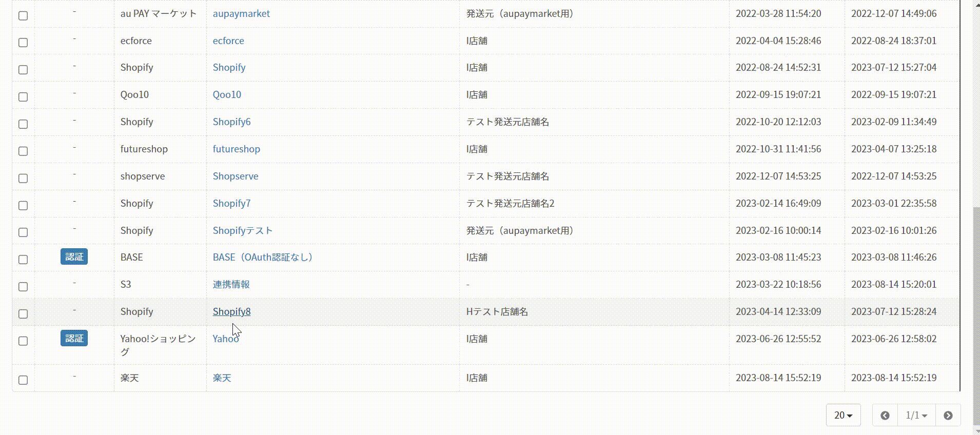Click 'テスト発送元店舗名2' cell

(x=510, y=204)
